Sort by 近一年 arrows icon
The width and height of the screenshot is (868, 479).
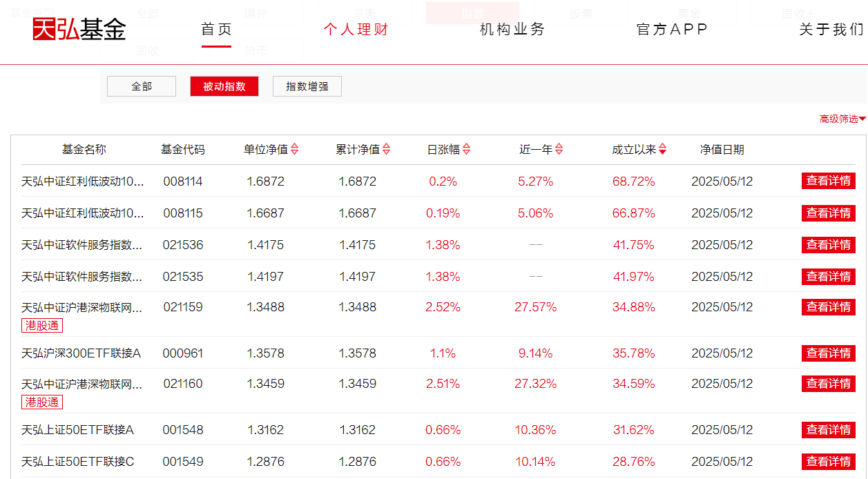click(x=559, y=149)
